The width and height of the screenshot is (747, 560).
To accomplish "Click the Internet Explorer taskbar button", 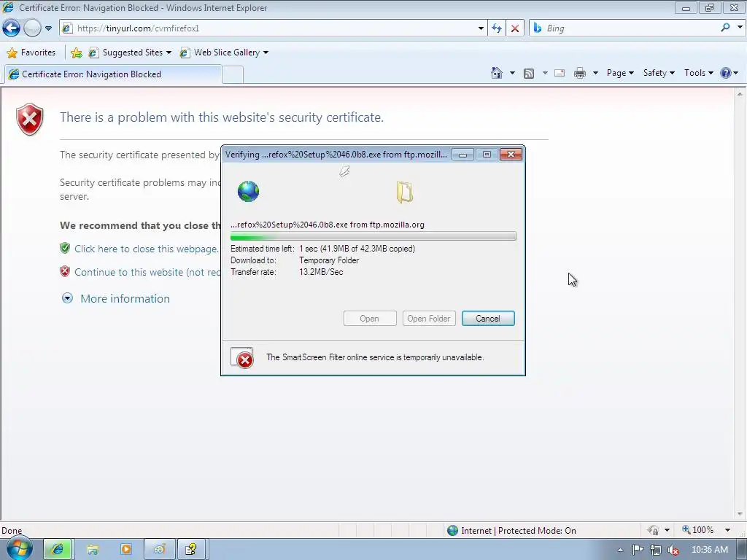I will tap(57, 550).
